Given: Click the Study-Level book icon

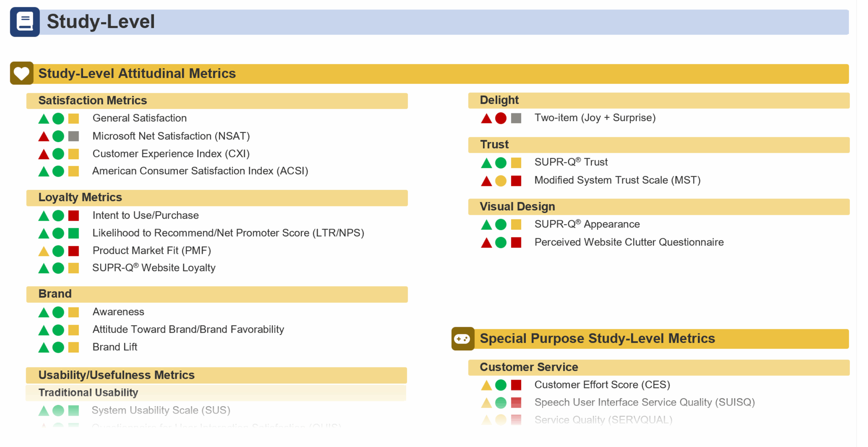Looking at the screenshot, I should tap(25, 22).
